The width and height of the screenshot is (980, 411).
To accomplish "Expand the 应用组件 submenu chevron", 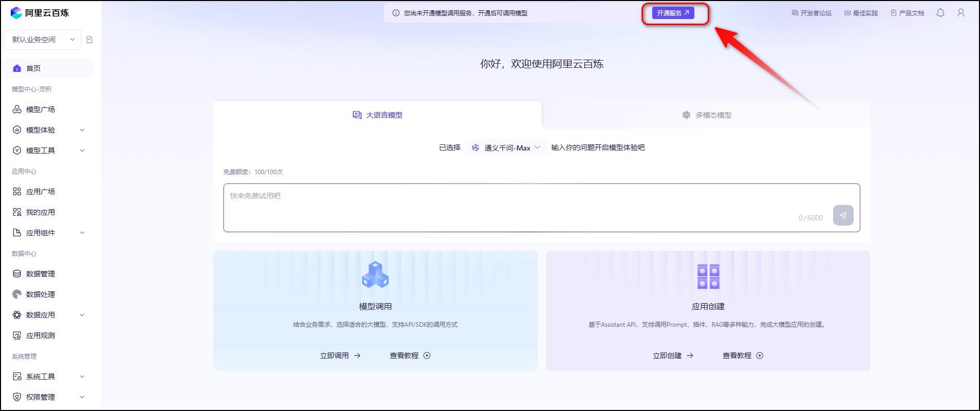I will tap(82, 233).
